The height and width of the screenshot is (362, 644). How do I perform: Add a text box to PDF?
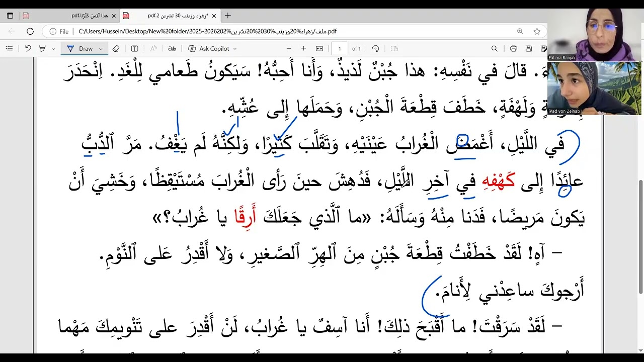(x=134, y=49)
